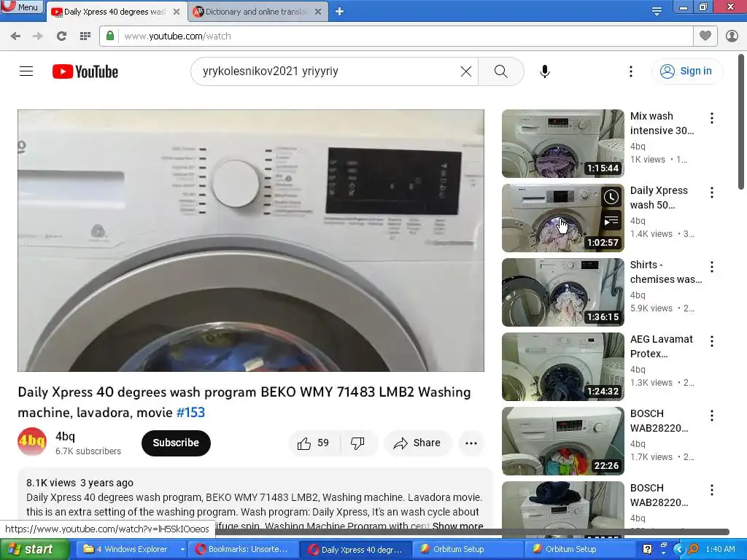Open YouTube settings three-dot menu

click(x=631, y=71)
